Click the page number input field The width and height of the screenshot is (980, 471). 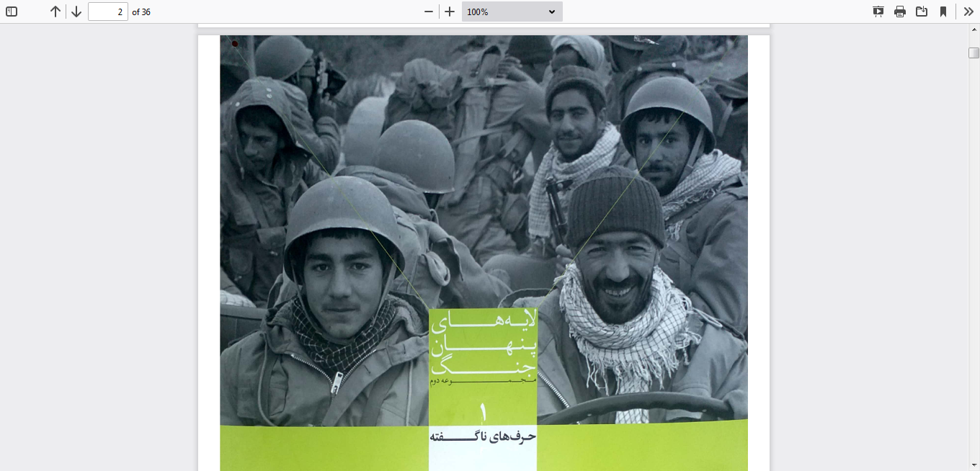pyautogui.click(x=108, y=12)
